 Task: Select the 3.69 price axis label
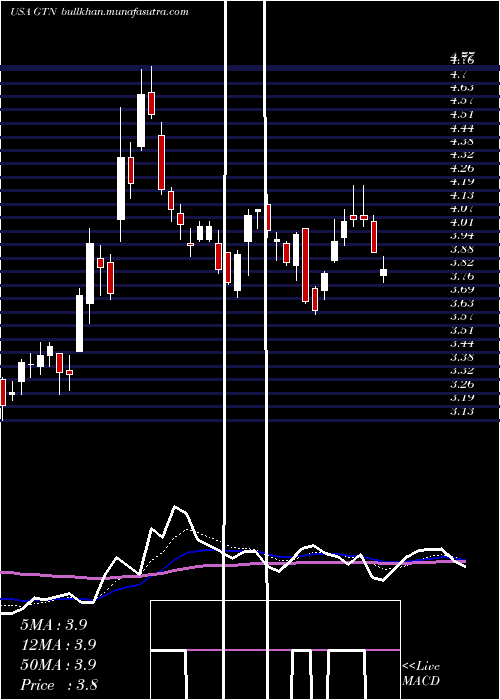pyautogui.click(x=462, y=289)
